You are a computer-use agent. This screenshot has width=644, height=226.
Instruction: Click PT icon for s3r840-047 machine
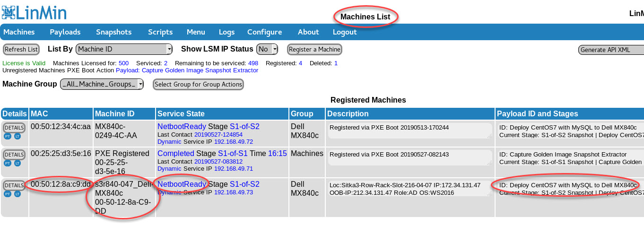(8, 194)
